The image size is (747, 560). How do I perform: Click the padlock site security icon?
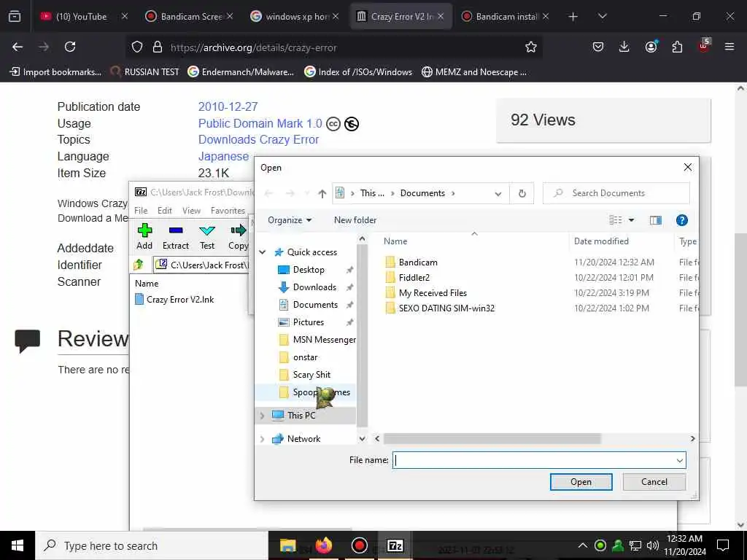point(158,47)
